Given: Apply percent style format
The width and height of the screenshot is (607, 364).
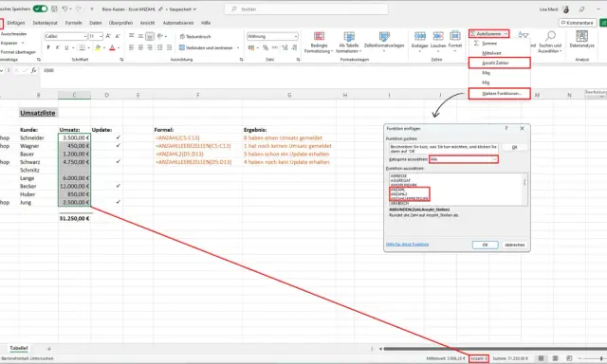Looking at the screenshot, I should (x=266, y=47).
